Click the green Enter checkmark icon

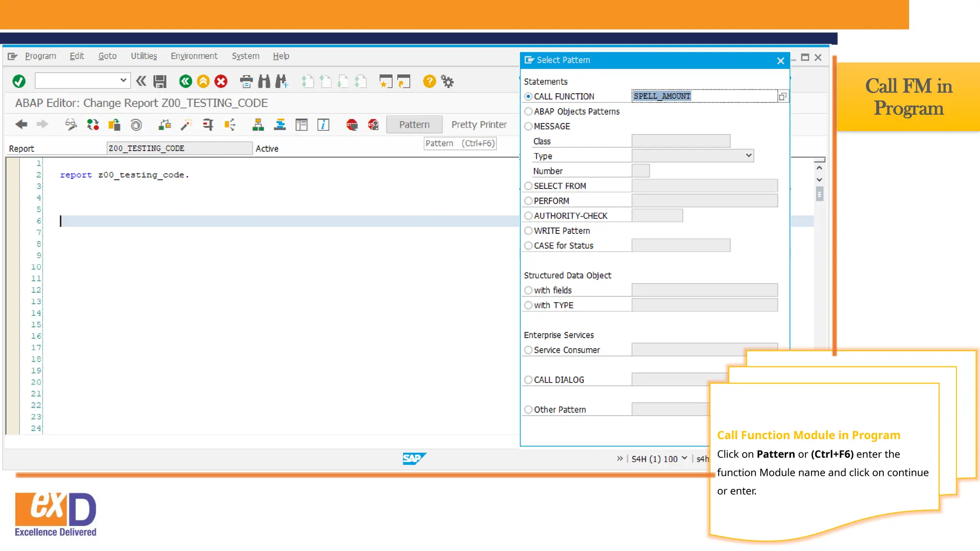tap(19, 81)
